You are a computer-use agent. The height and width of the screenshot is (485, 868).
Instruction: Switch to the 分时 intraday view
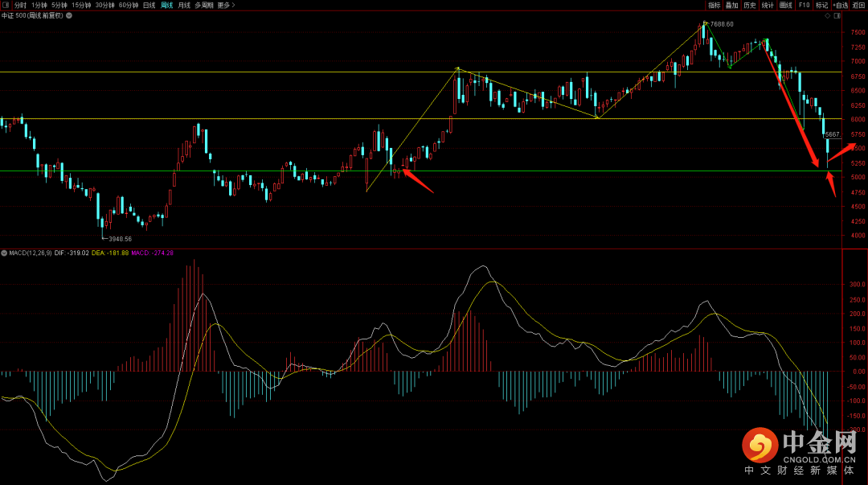[20, 5]
